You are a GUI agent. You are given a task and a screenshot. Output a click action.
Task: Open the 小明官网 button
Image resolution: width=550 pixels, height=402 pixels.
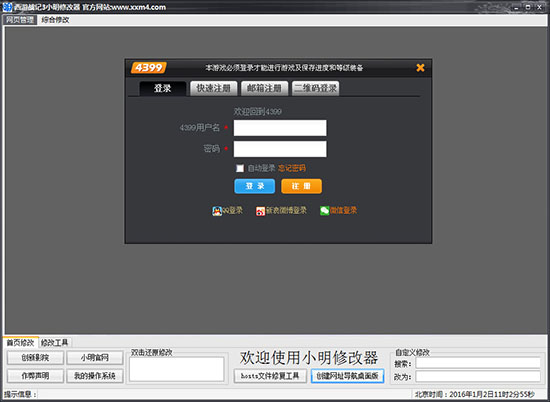point(95,357)
